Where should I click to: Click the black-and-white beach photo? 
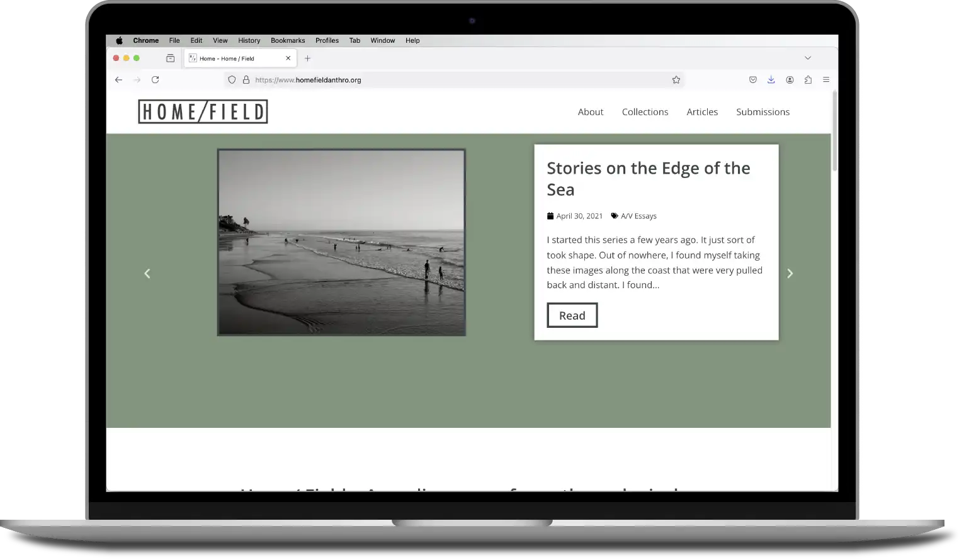[x=341, y=242]
